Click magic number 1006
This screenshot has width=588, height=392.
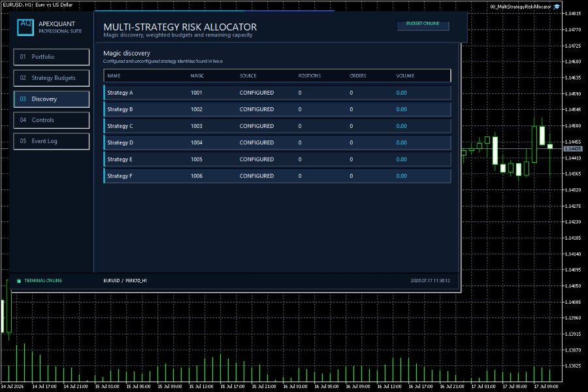pyautogui.click(x=196, y=176)
